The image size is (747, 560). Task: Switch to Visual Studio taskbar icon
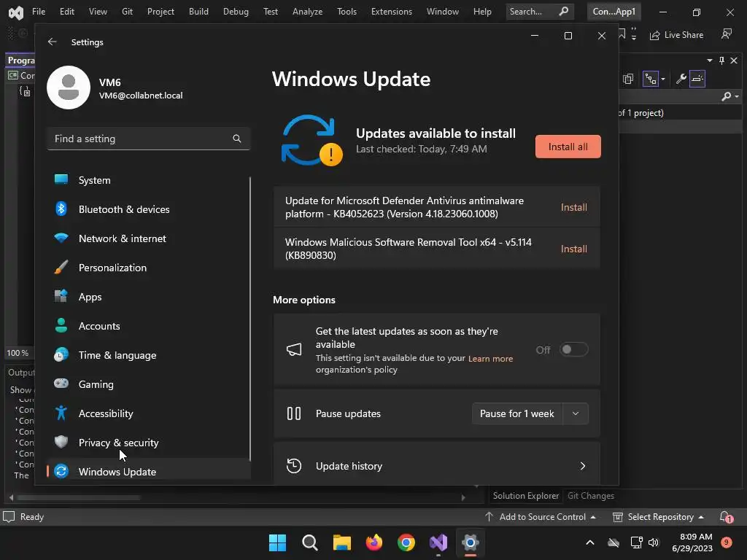click(x=438, y=542)
